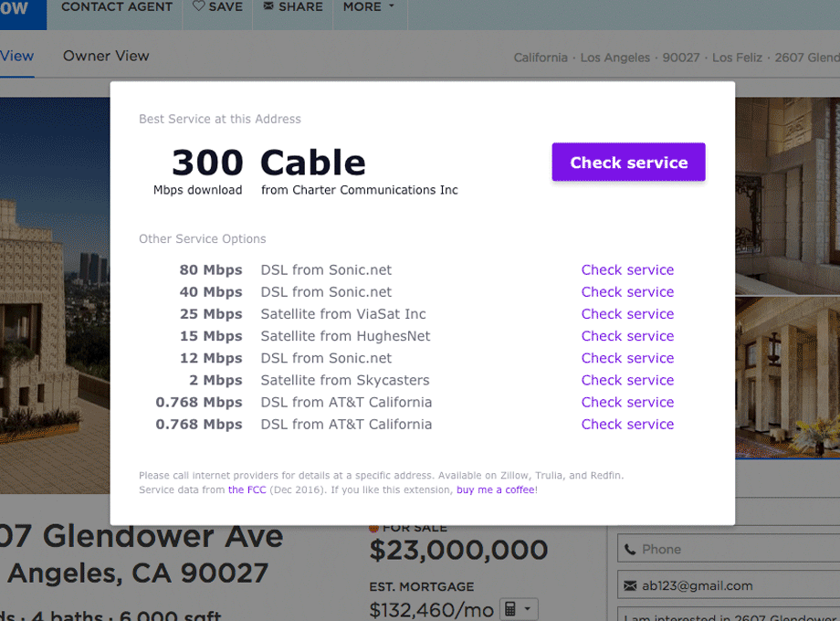Check service for HughesNet satellite

coord(627,336)
